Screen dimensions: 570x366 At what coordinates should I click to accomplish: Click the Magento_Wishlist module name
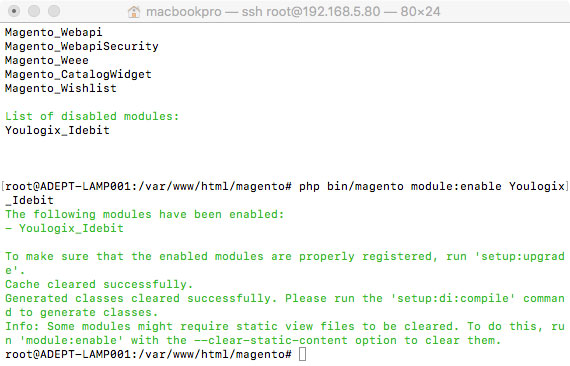pyautogui.click(x=61, y=88)
